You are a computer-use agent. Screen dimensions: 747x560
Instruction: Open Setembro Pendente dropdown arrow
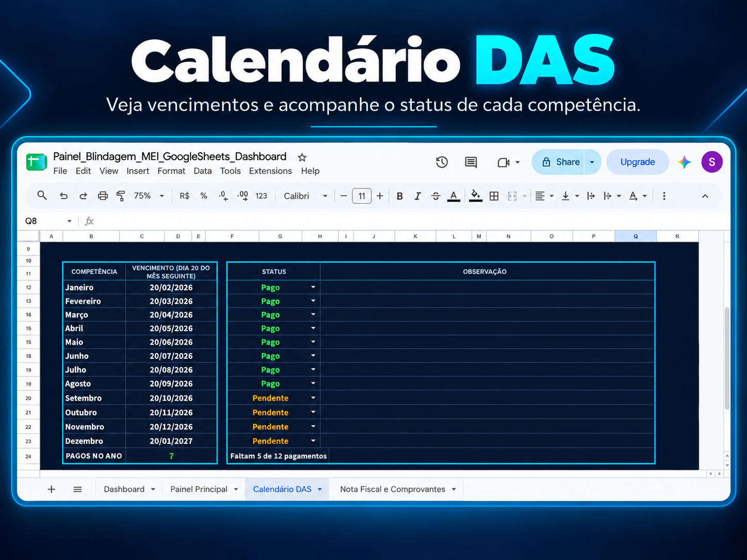[x=313, y=398]
